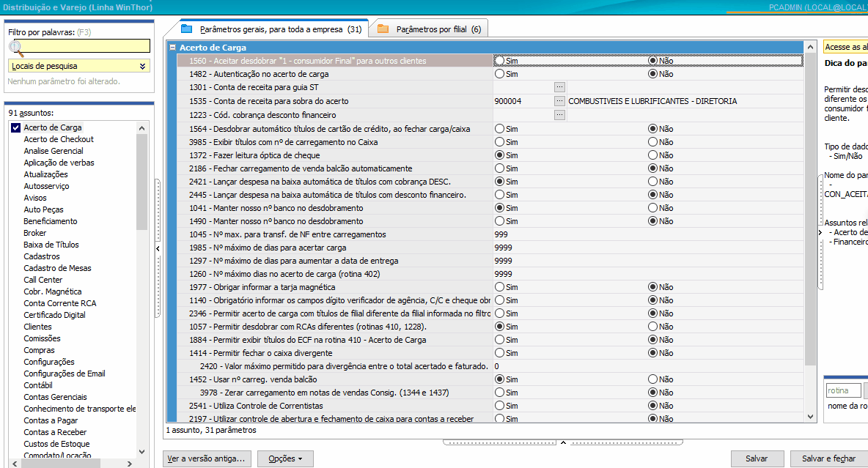Select Sim for 1414 fechar caixa divergente

[x=500, y=353]
